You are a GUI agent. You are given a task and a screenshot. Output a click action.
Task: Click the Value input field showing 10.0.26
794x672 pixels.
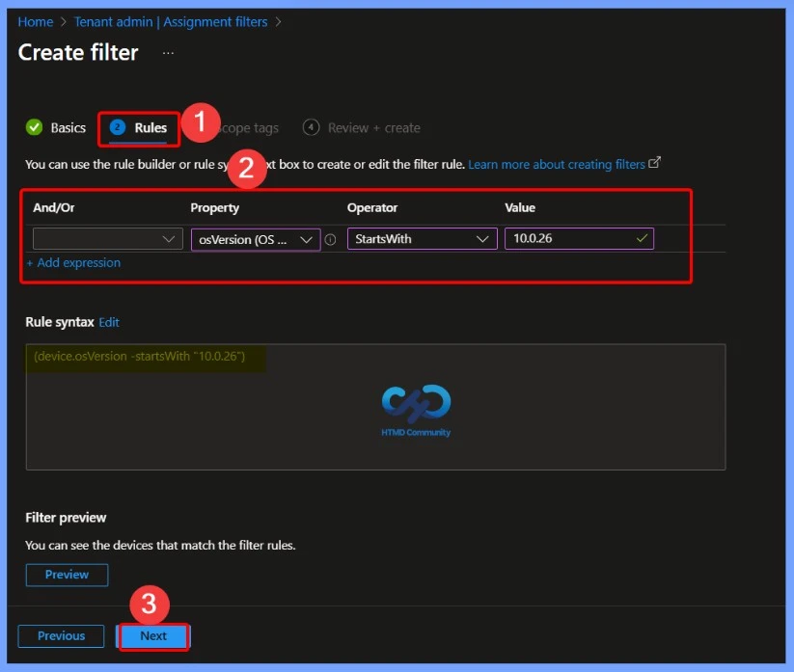click(x=569, y=239)
